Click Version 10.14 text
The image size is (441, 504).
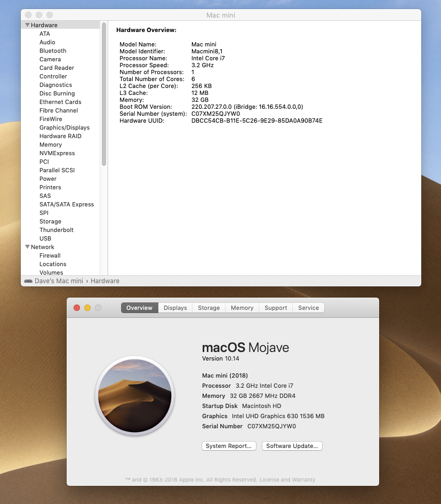[x=221, y=358]
